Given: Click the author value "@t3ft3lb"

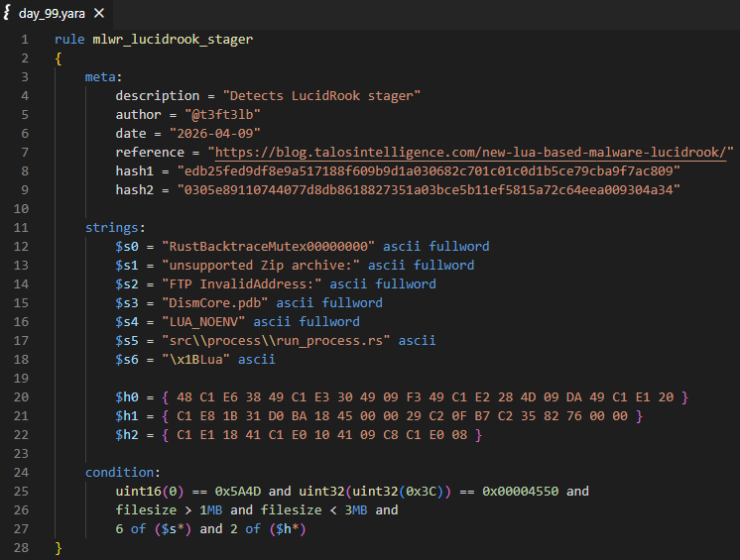Looking at the screenshot, I should [x=222, y=115].
